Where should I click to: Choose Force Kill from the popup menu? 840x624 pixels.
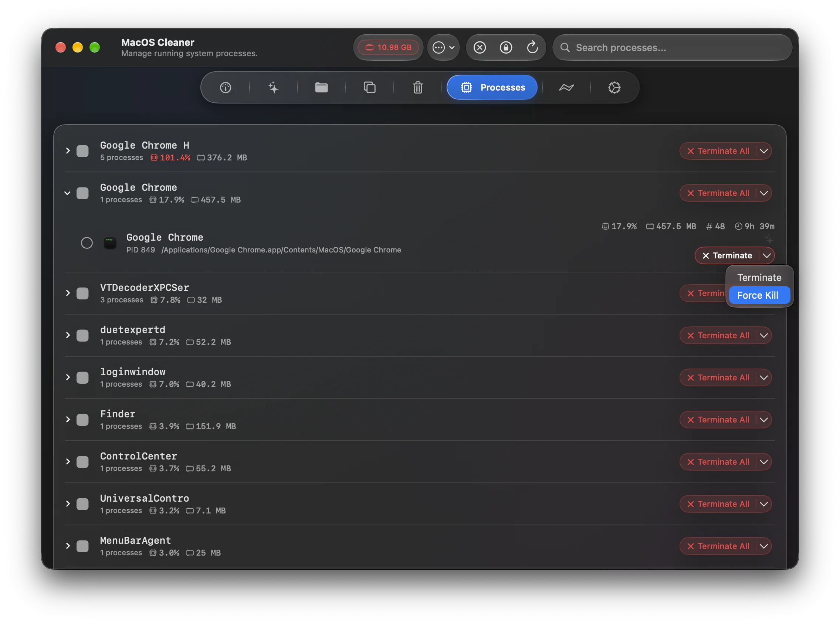759,295
